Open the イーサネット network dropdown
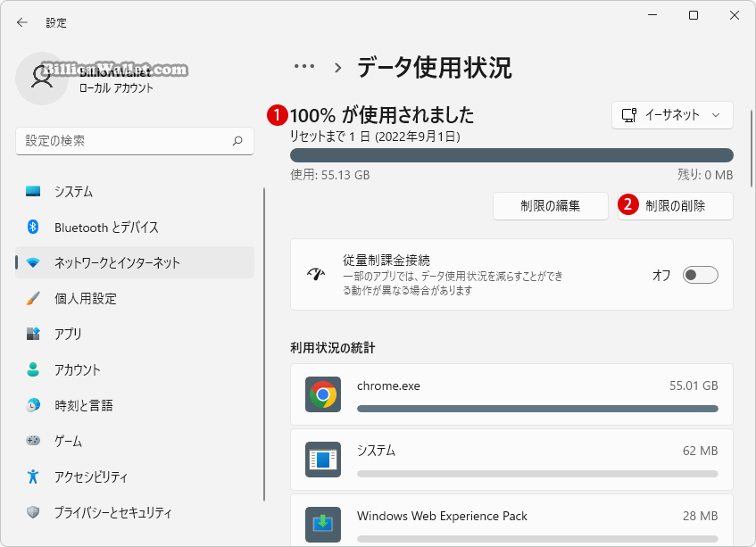The height and width of the screenshot is (547, 756). pos(672,115)
